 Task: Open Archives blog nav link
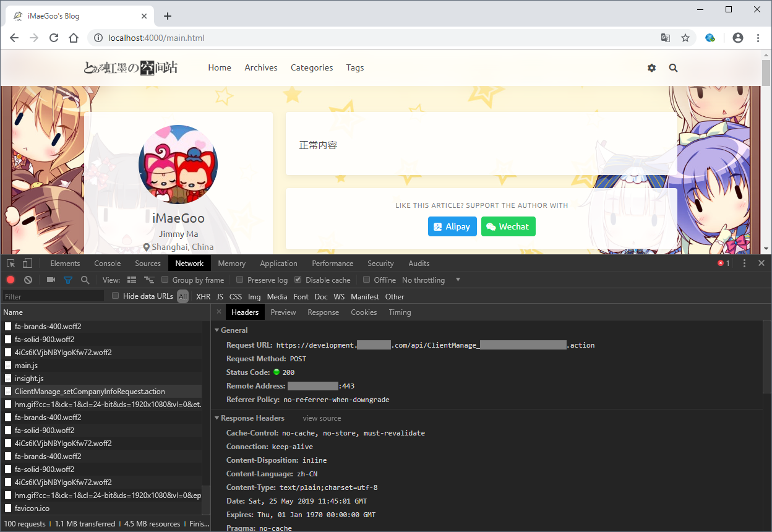tap(261, 67)
